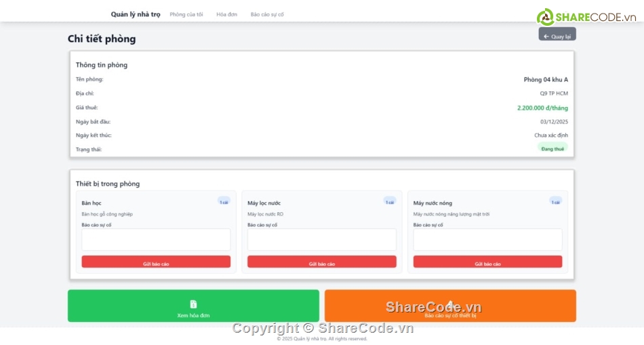Click the address value Q9 TP HCM
This screenshot has width=644, height=345.
pyautogui.click(x=554, y=94)
